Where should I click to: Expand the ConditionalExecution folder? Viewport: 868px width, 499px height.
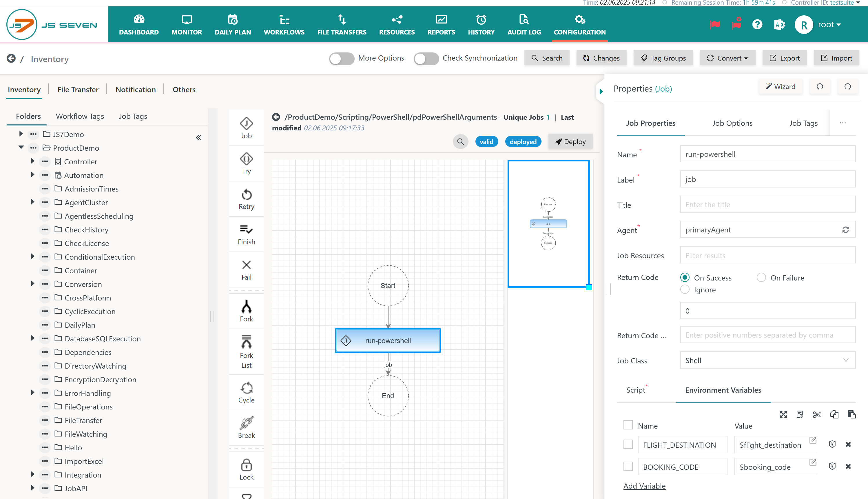click(32, 256)
